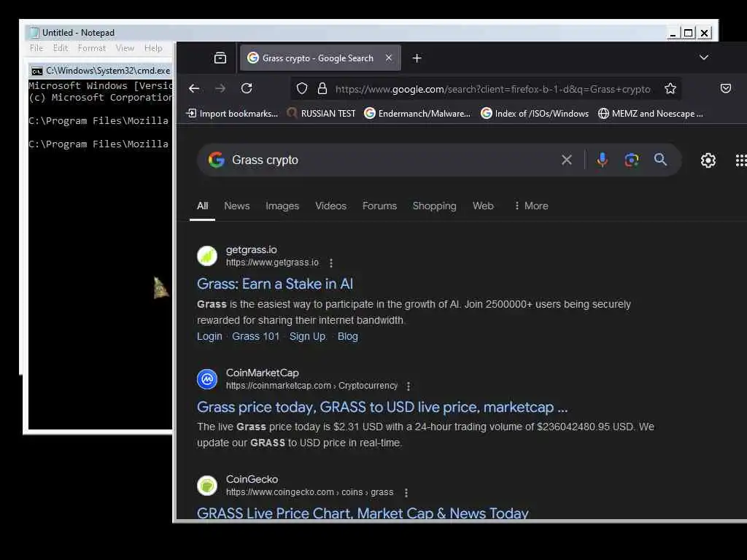The image size is (747, 560).
Task: Switch to the Videos tab
Action: pyautogui.click(x=330, y=206)
